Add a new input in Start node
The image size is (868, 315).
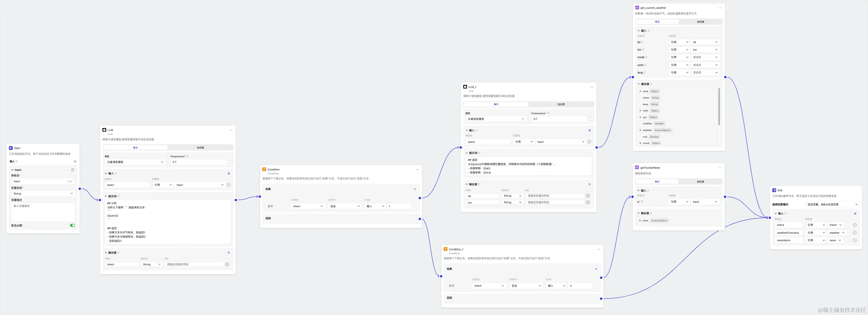pyautogui.click(x=75, y=161)
